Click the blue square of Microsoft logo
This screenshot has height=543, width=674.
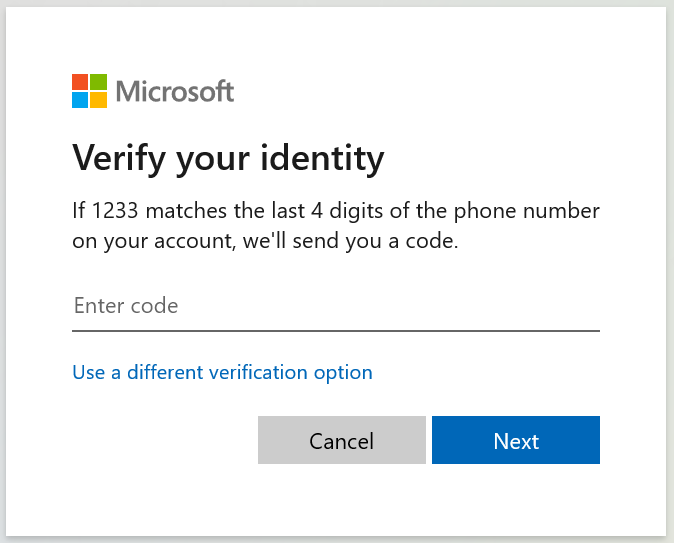coord(80,100)
